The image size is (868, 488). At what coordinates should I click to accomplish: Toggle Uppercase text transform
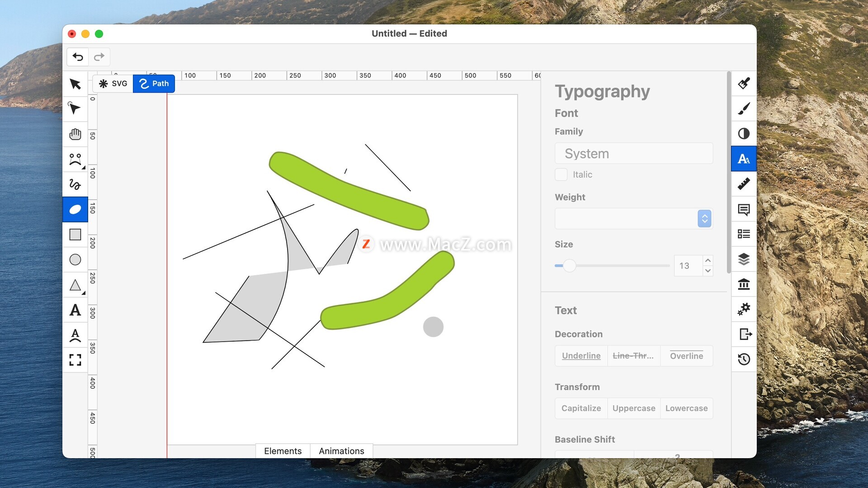[633, 408]
